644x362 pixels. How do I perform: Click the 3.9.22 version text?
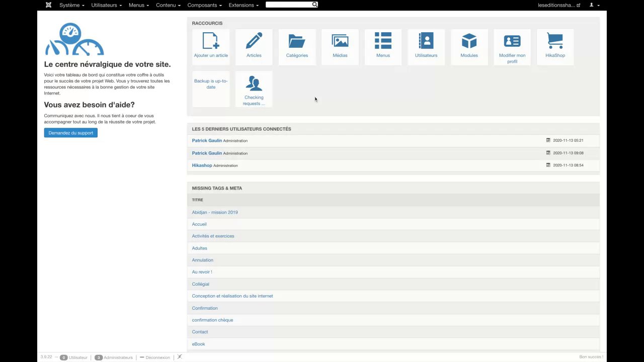coord(46,357)
